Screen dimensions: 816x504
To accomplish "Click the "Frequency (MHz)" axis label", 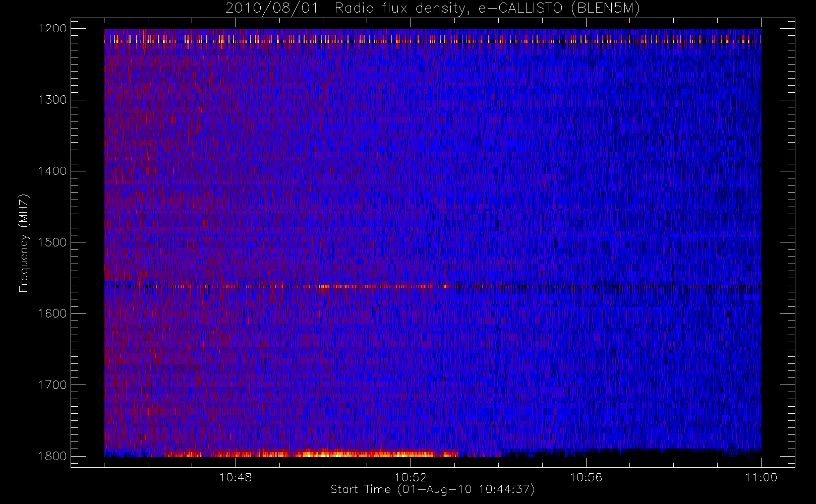I will tap(24, 243).
